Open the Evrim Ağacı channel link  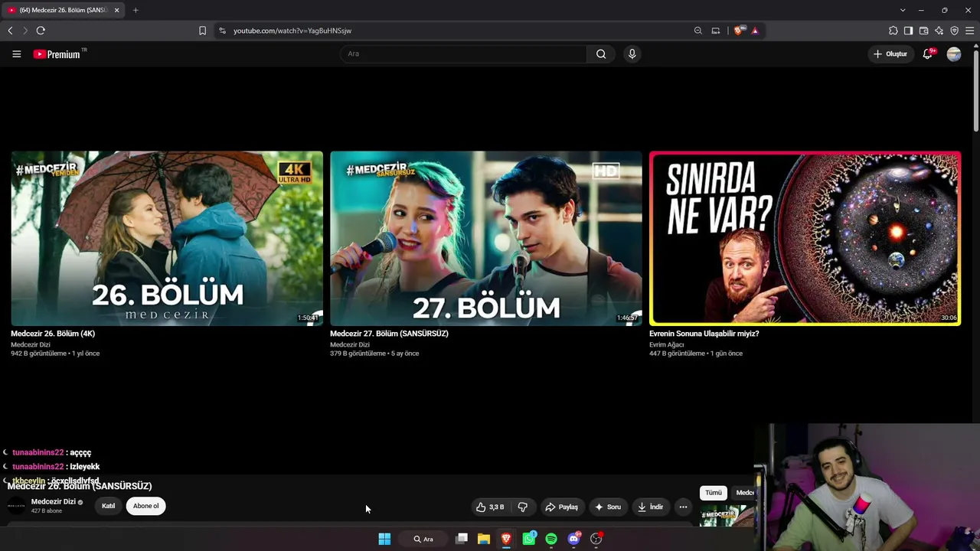tap(667, 344)
